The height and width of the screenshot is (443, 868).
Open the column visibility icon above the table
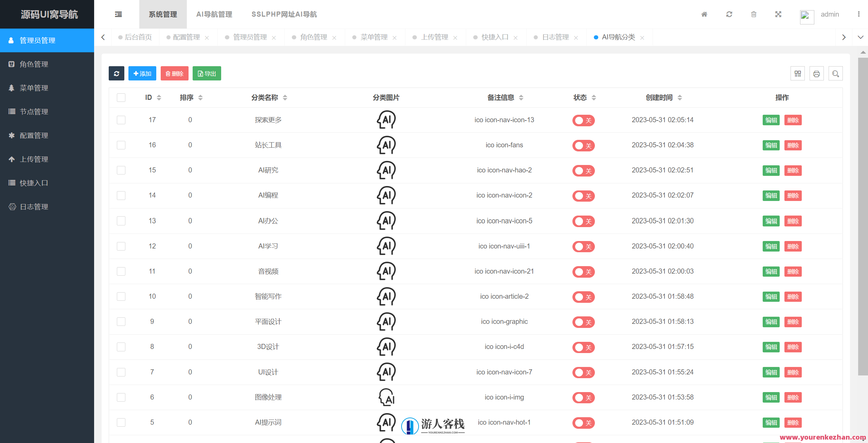(x=798, y=73)
